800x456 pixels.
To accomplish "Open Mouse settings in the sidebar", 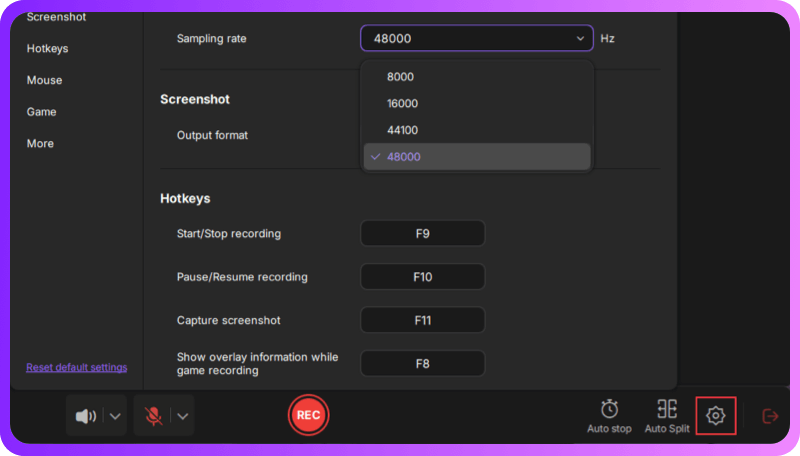I will [x=44, y=80].
